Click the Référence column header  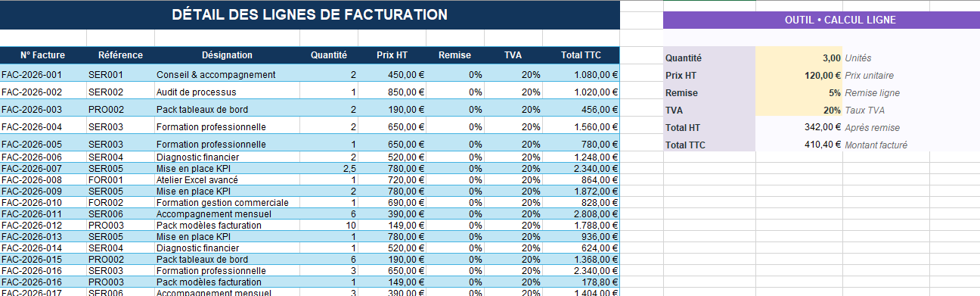pyautogui.click(x=120, y=55)
